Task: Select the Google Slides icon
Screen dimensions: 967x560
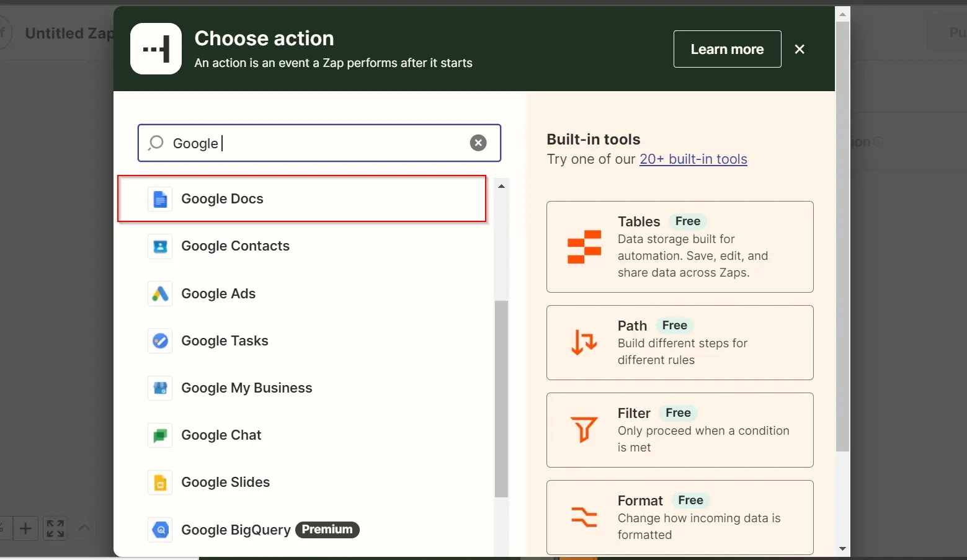Action: [x=160, y=482]
